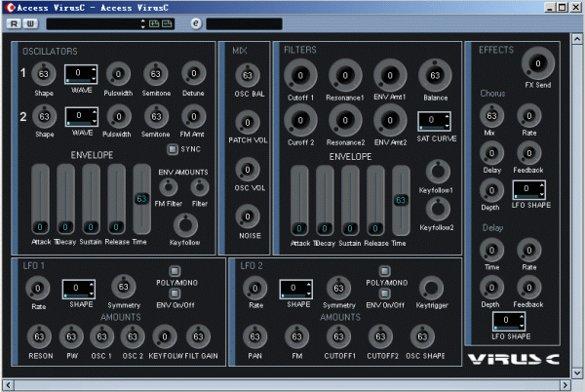Screen dimensions: 585x392
Task: Click the filter envelope Sustain slider
Action: (350, 201)
